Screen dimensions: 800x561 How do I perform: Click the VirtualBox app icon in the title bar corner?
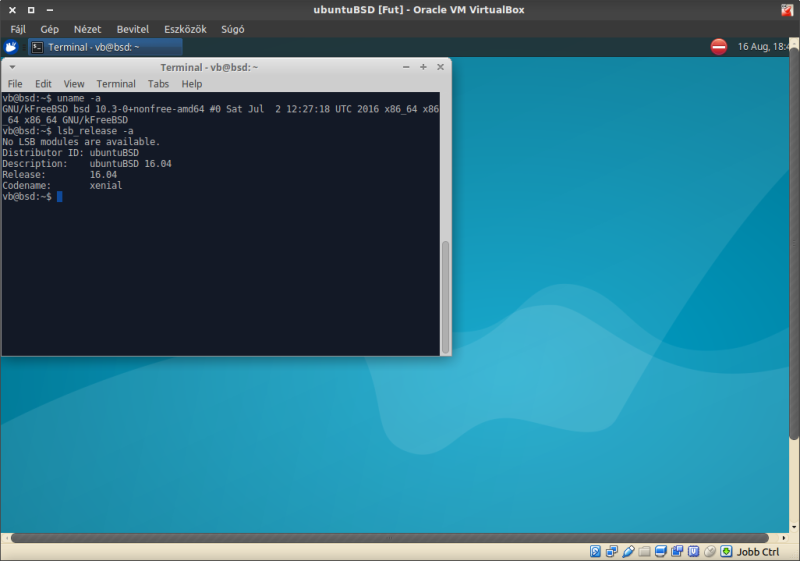point(787,10)
